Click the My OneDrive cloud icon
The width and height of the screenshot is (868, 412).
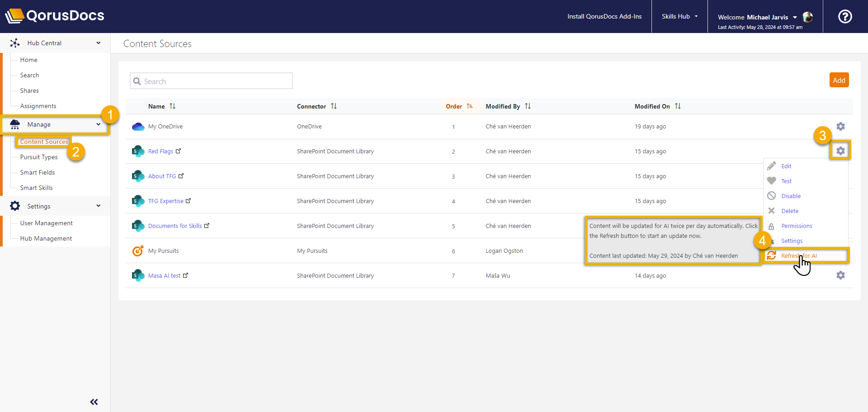coord(138,127)
